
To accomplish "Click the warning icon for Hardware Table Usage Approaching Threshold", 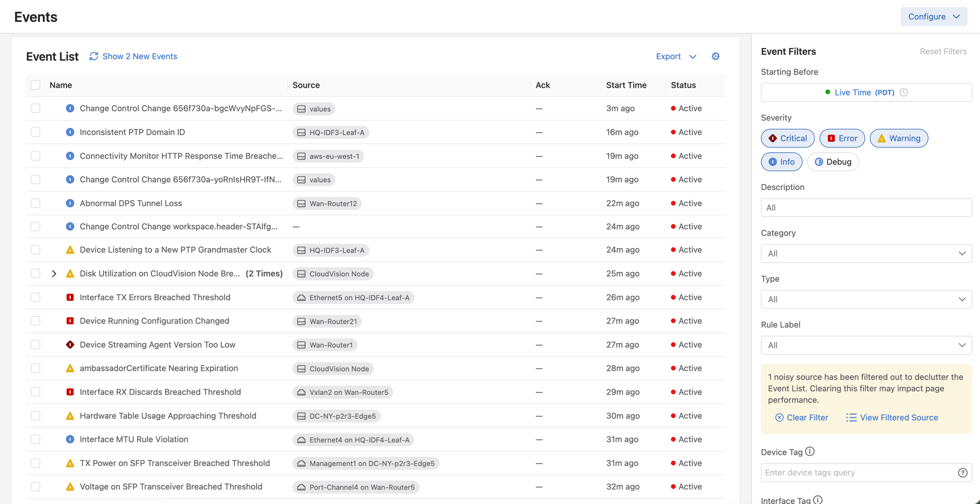I will [x=70, y=416].
